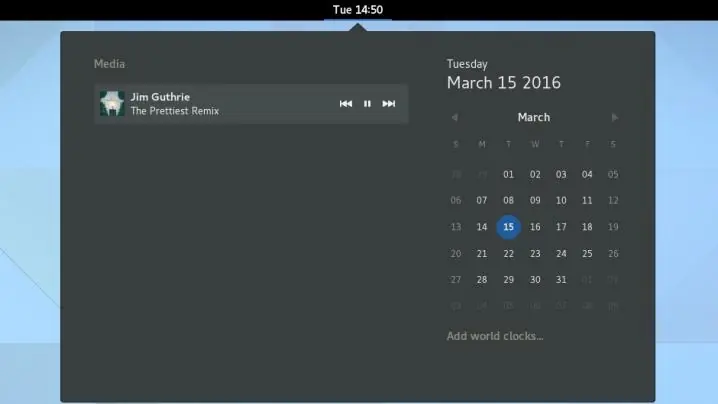Select day 16 in the calendar
This screenshot has height=404, width=718.
point(535,227)
